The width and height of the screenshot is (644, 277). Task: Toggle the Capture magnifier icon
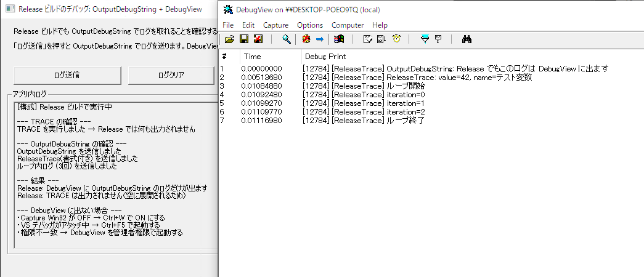(287, 39)
